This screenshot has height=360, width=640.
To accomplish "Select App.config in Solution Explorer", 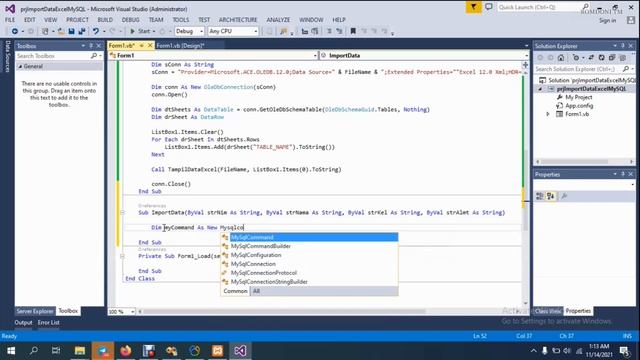I will click(579, 106).
